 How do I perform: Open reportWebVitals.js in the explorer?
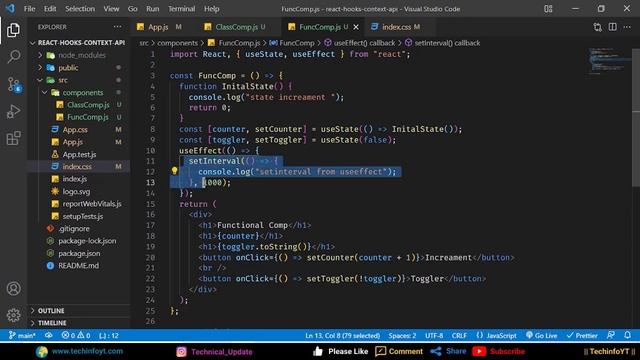[x=91, y=204]
